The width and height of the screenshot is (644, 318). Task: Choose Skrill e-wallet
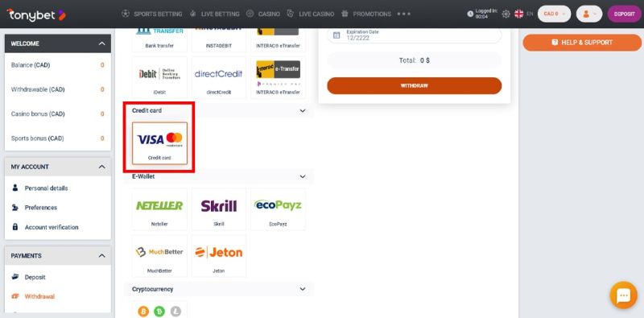pos(219,209)
